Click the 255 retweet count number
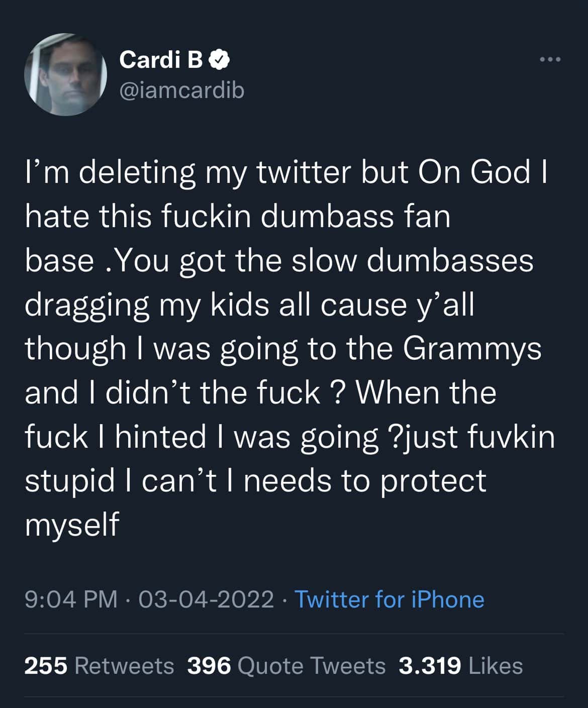Viewport: 588px width, 708px height. click(46, 666)
